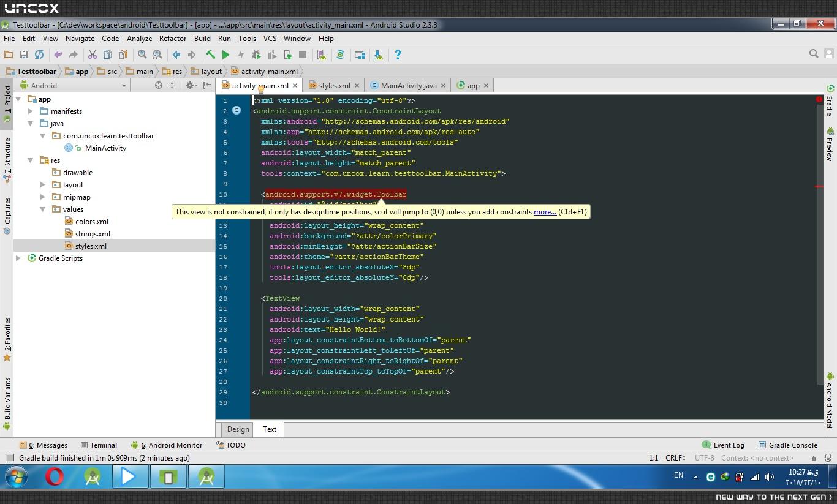The image size is (837, 504).
Task: Open the SDK Manager icon
Action: click(378, 55)
